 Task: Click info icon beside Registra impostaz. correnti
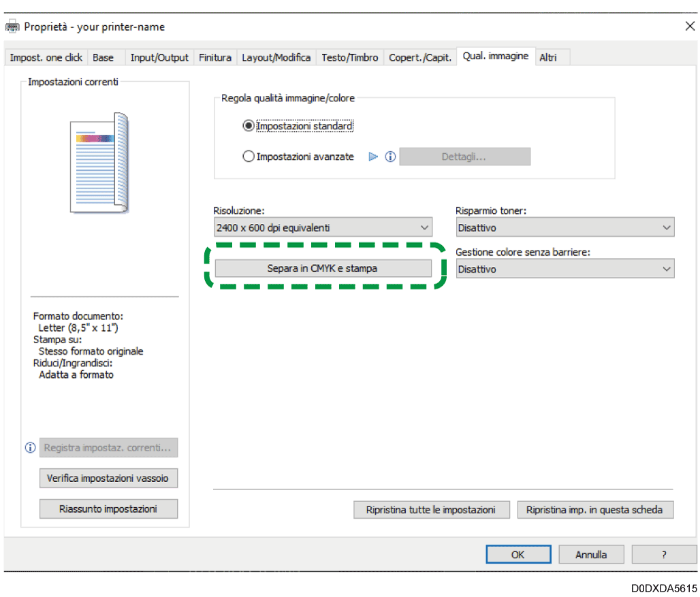click(30, 448)
